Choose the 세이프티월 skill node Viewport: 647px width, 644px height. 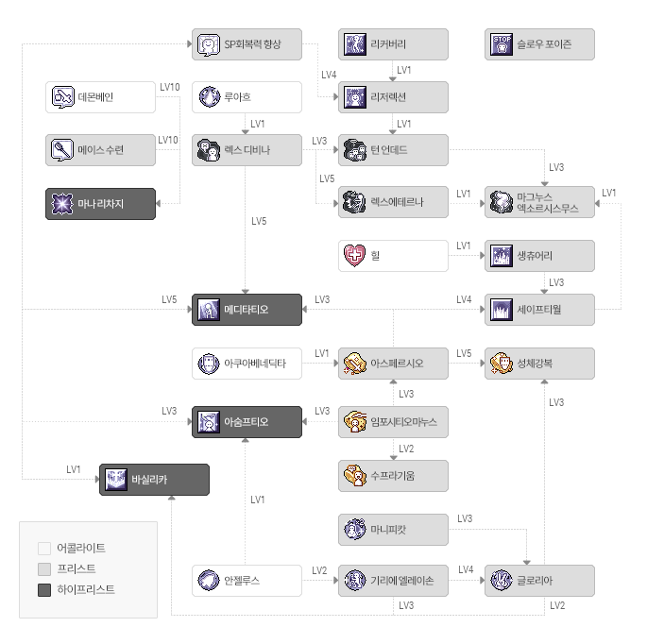point(539,310)
